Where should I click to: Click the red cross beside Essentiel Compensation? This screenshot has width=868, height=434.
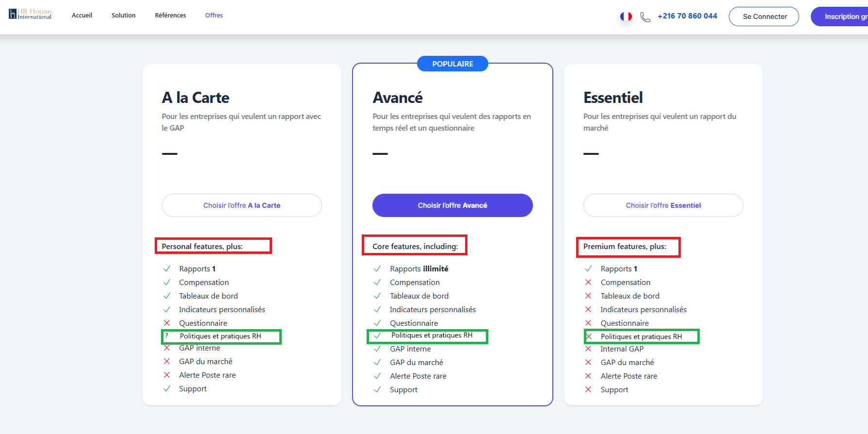point(588,282)
